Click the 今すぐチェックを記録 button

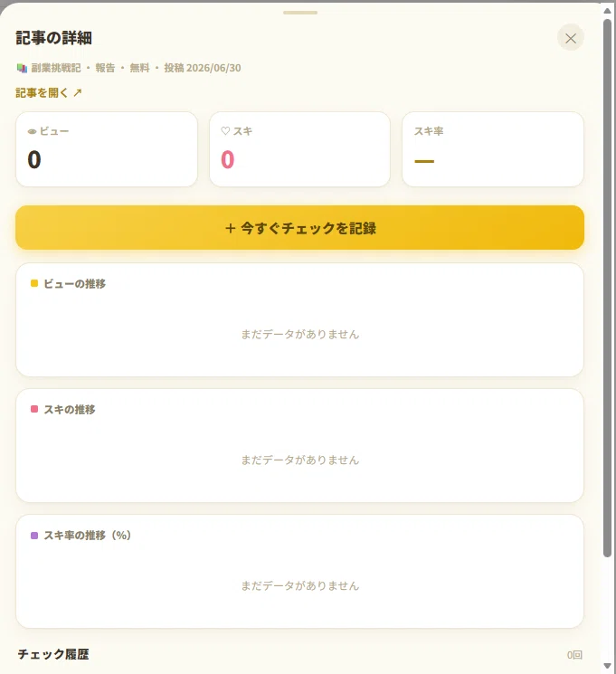click(299, 227)
